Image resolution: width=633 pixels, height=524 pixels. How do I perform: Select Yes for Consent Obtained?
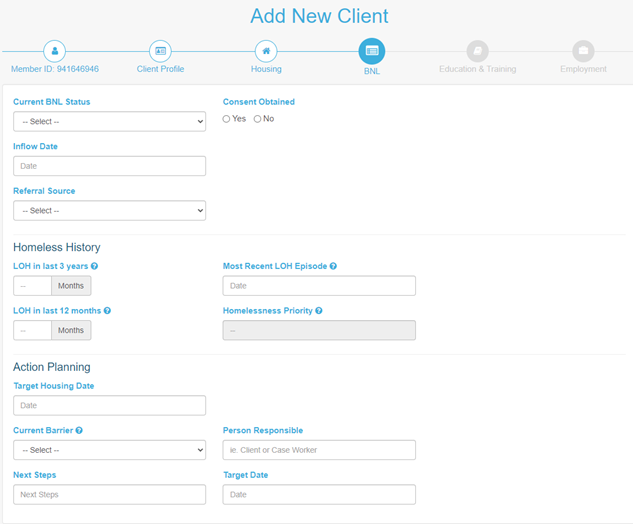point(227,119)
